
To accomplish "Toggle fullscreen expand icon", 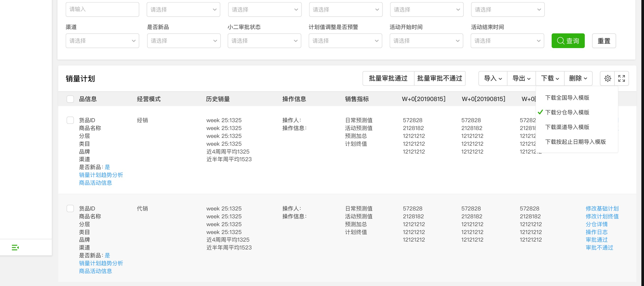I will (621, 78).
